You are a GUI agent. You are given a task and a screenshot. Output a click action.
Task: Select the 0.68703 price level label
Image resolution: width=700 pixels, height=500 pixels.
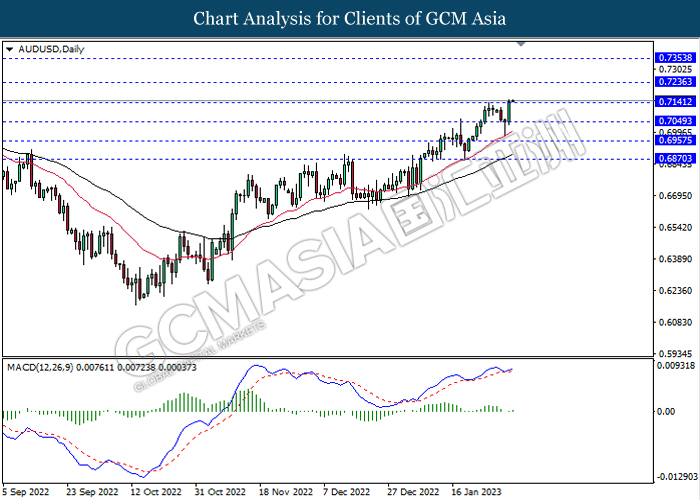675,158
